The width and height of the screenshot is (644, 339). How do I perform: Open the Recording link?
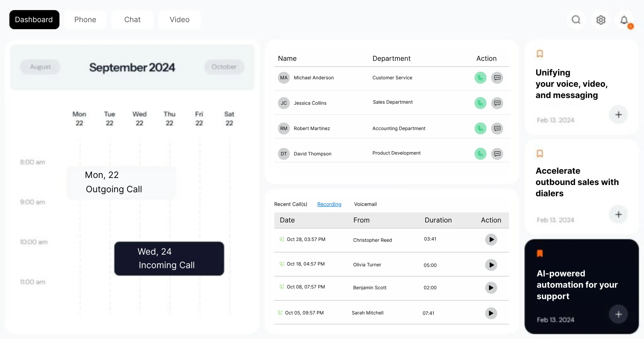tap(329, 204)
